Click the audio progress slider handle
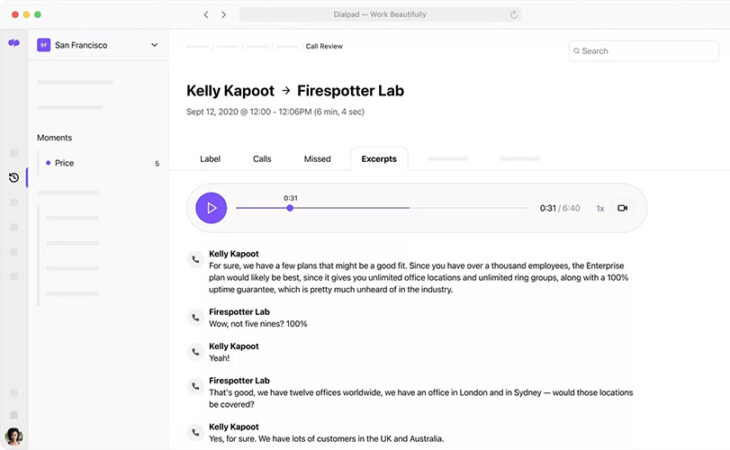 pos(290,208)
